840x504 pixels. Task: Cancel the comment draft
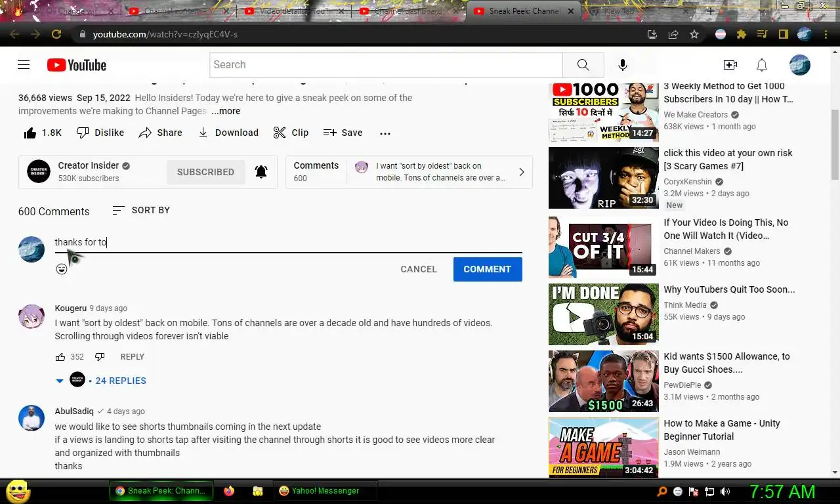pos(419,269)
